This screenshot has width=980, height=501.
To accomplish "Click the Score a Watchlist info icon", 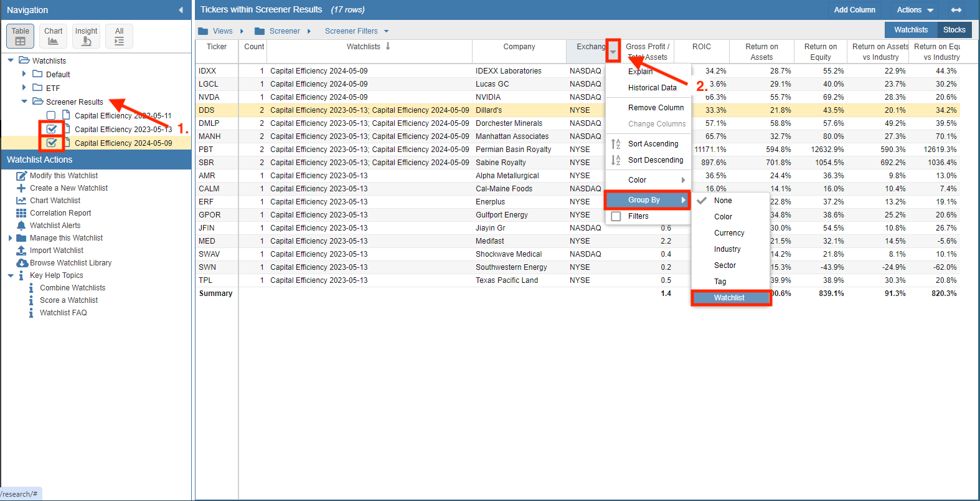I will (x=31, y=300).
